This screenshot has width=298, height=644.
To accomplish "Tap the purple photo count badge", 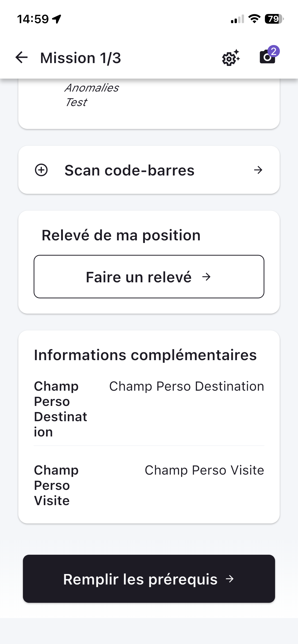I will click(274, 51).
